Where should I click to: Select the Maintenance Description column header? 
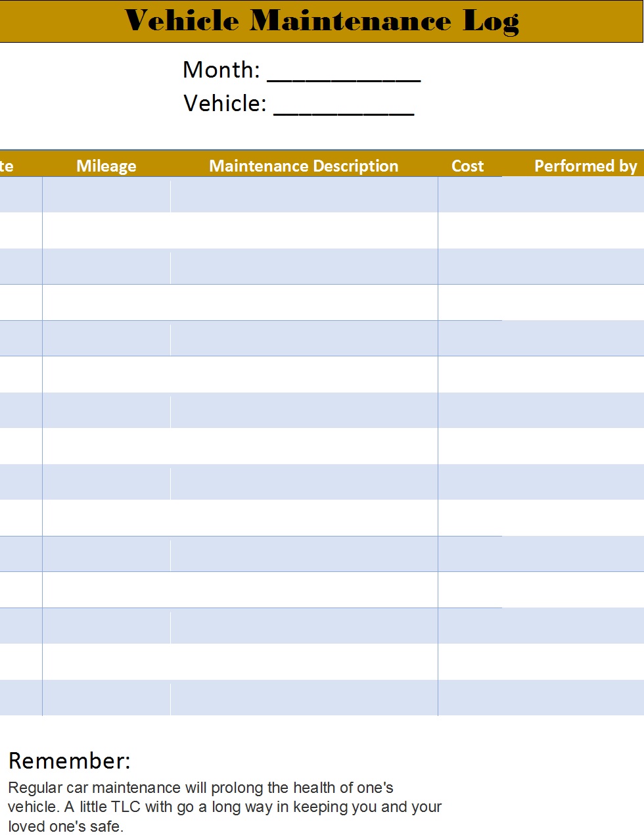(x=304, y=166)
